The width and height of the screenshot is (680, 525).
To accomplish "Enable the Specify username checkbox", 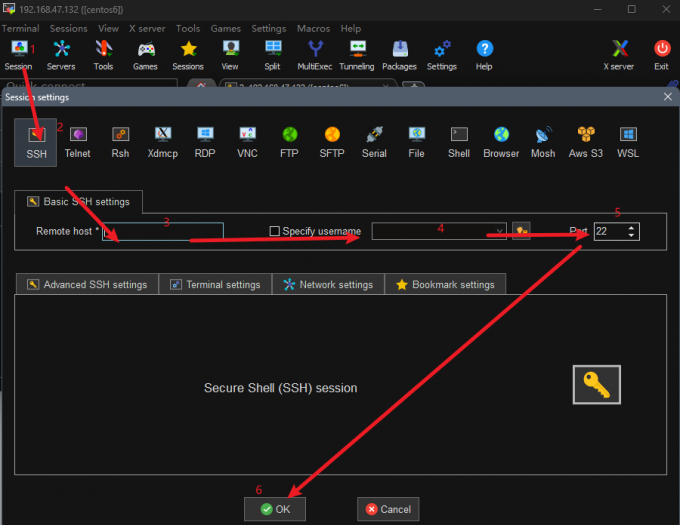I will [275, 231].
